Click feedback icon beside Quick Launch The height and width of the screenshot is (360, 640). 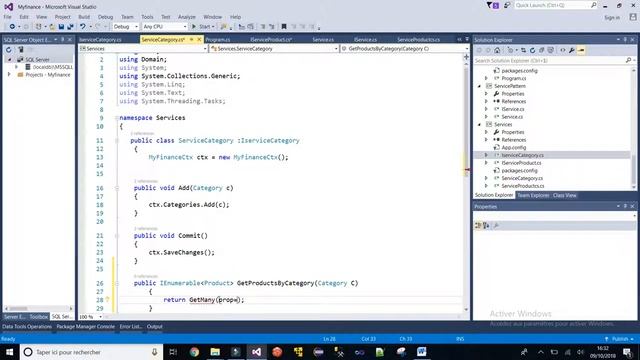507,5
